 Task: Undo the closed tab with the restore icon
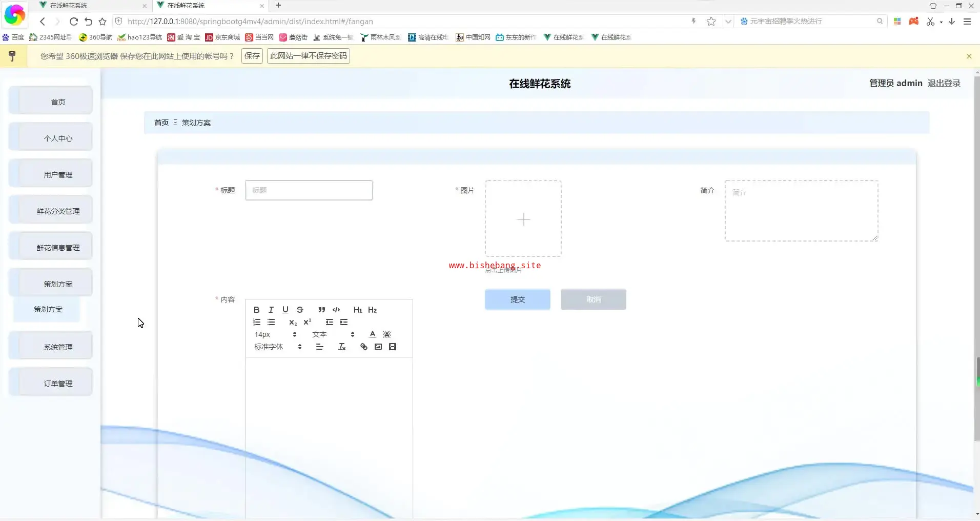point(88,22)
